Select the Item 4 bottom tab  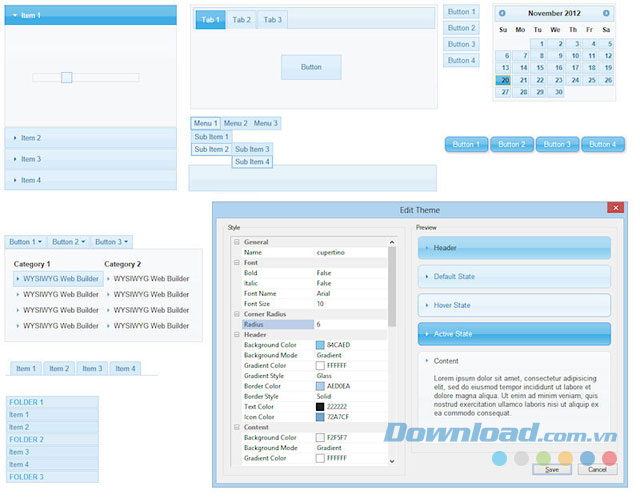click(x=125, y=369)
